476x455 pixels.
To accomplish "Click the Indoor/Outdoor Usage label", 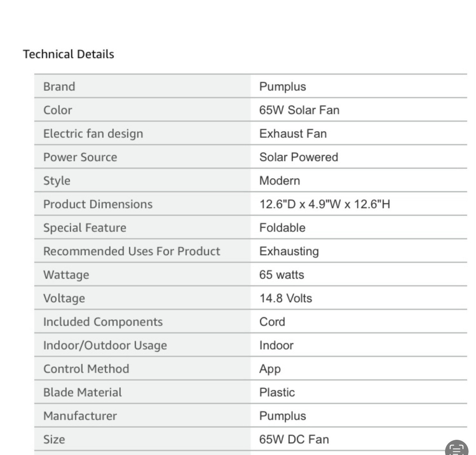I will click(x=105, y=346).
